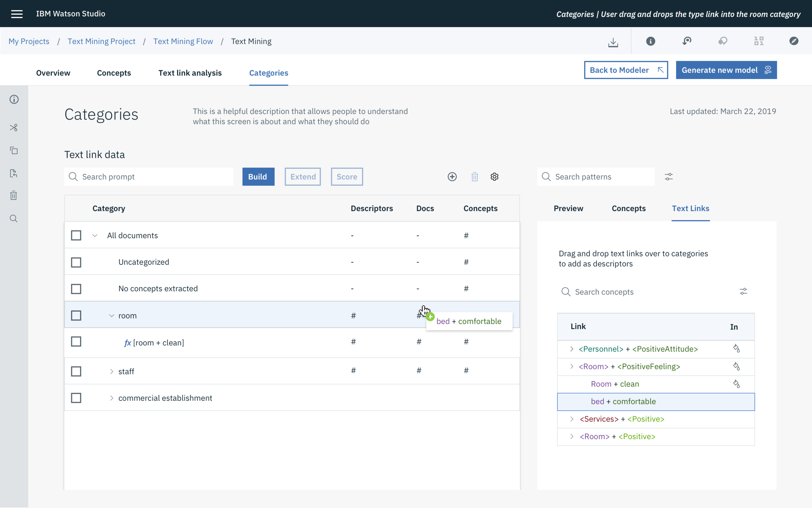Collapse the Room + PositiveFeeling link
The width and height of the screenshot is (812, 508).
[x=572, y=366]
